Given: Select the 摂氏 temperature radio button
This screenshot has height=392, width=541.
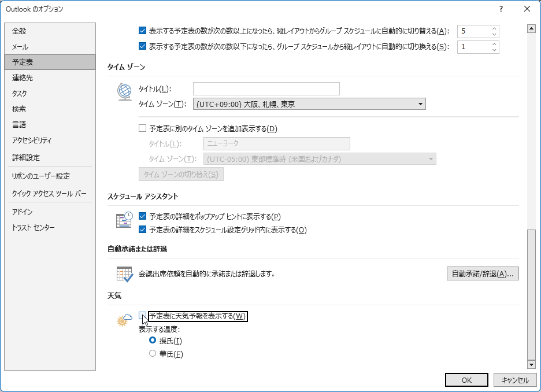Looking at the screenshot, I should [x=153, y=341].
